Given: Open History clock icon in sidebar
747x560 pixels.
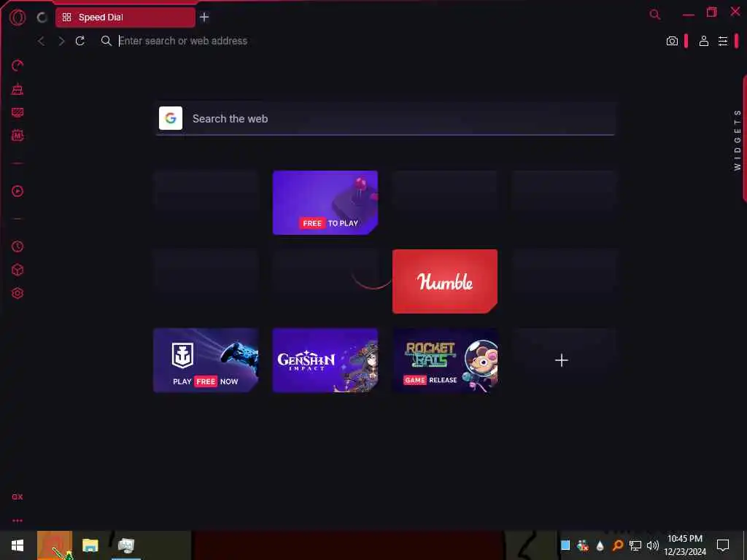Looking at the screenshot, I should click(18, 246).
